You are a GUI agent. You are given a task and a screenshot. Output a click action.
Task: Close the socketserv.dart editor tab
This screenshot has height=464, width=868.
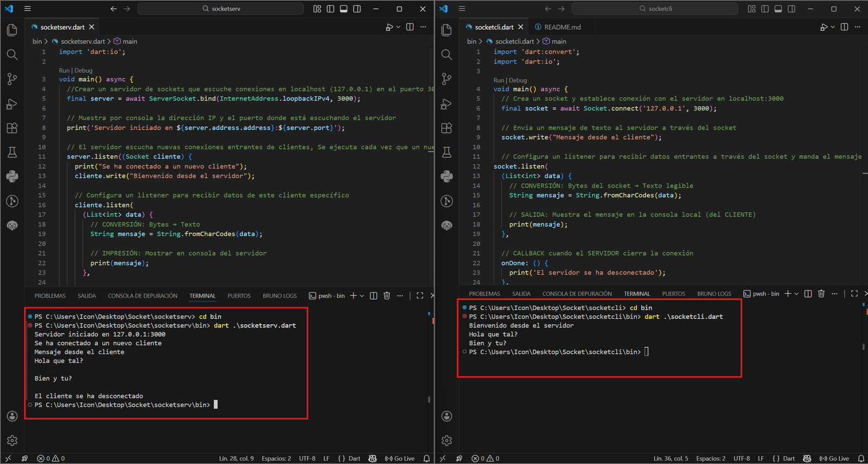coord(92,27)
